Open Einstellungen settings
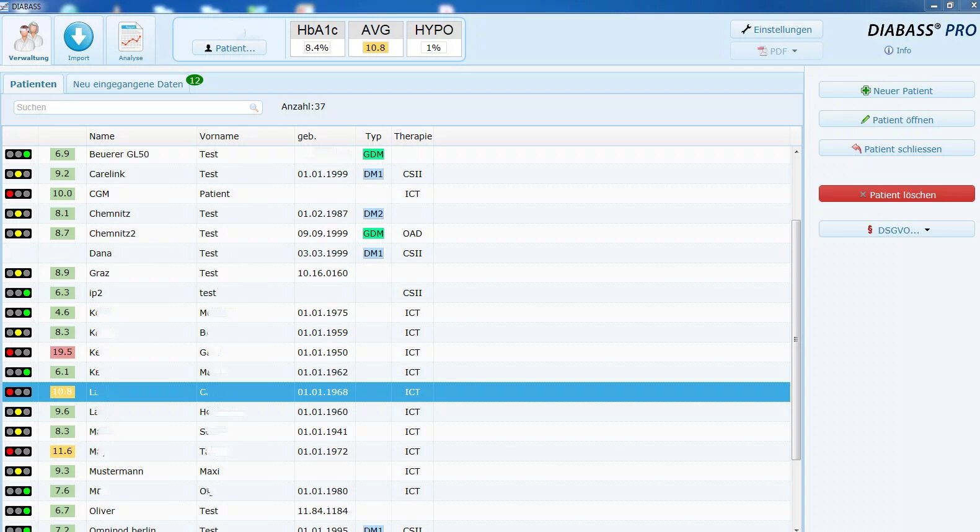The image size is (980, 532). coord(776,29)
